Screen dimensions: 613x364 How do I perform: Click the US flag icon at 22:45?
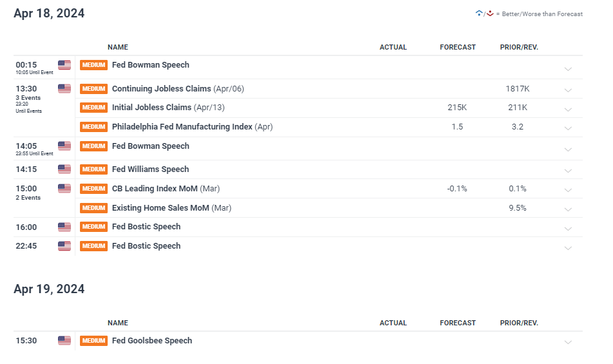coord(64,246)
